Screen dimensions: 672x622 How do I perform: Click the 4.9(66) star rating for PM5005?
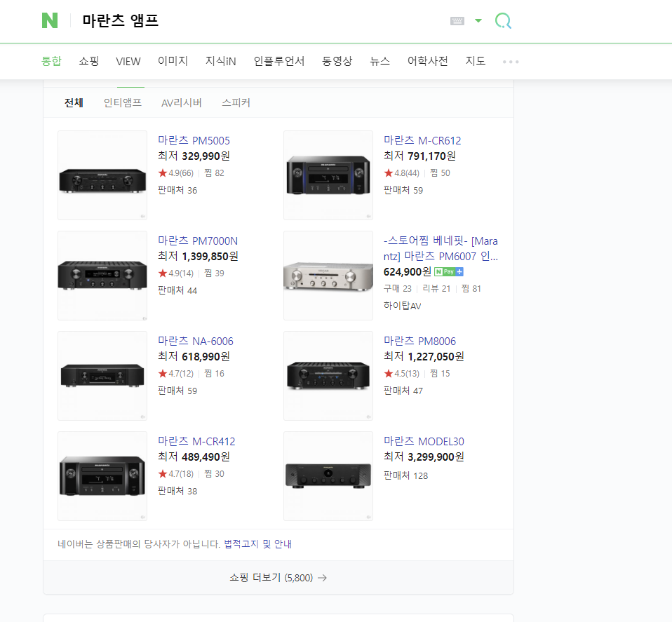(x=175, y=173)
